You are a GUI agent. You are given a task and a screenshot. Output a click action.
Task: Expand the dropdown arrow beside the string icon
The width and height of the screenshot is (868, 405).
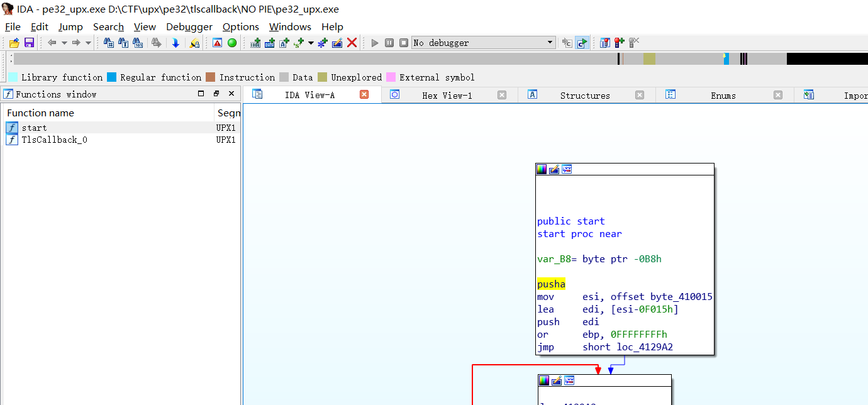tap(311, 43)
